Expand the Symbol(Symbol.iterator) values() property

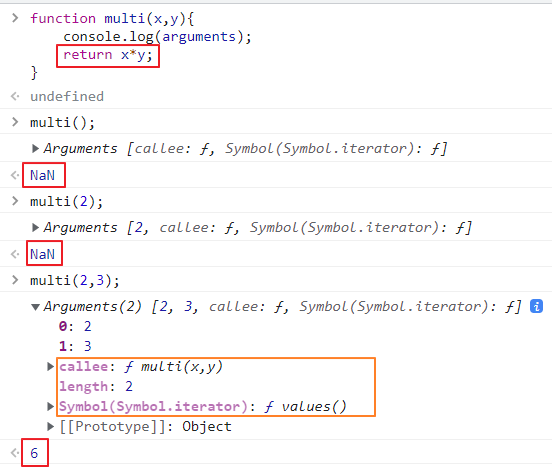(x=51, y=406)
